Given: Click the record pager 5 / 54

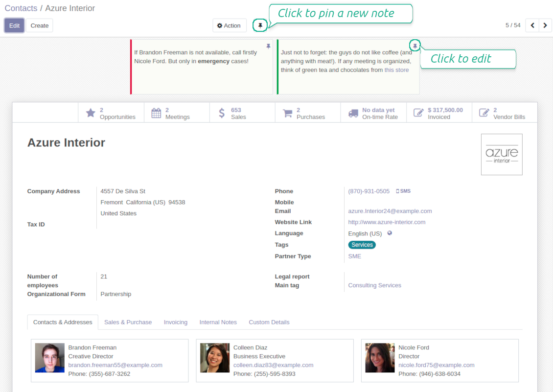Looking at the screenshot, I should point(513,25).
